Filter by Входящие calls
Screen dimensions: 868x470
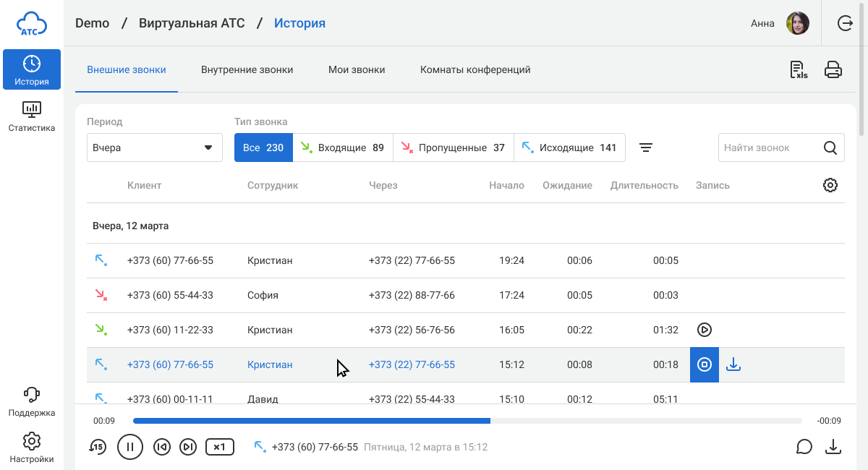(x=343, y=148)
